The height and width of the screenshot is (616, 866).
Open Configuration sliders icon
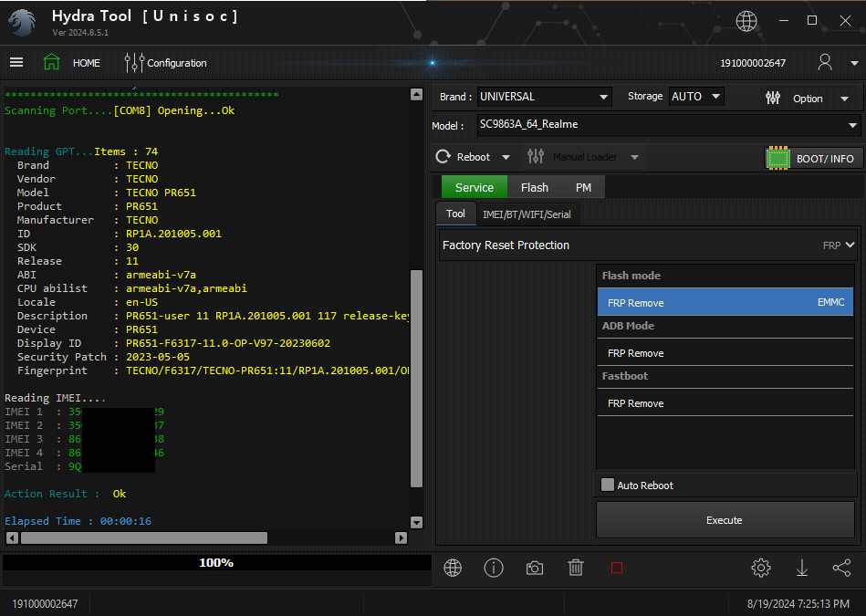coord(134,62)
